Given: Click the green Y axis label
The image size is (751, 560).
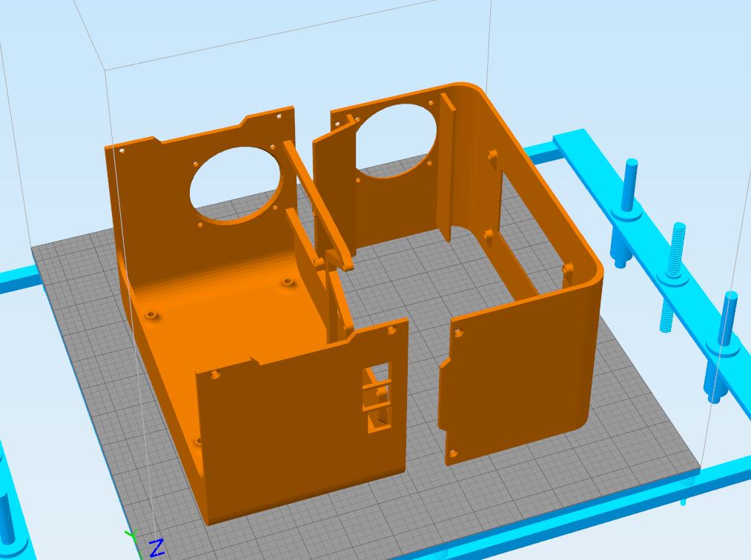Looking at the screenshot, I should (130, 535).
